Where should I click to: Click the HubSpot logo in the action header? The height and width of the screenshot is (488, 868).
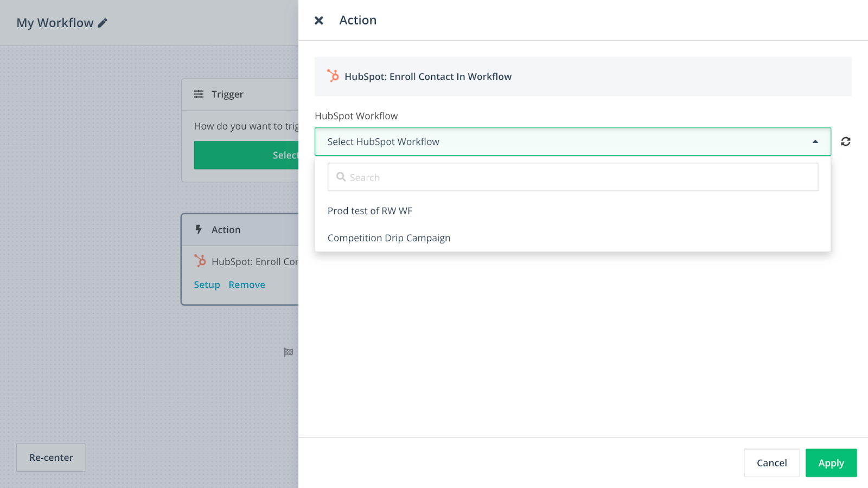coord(333,76)
